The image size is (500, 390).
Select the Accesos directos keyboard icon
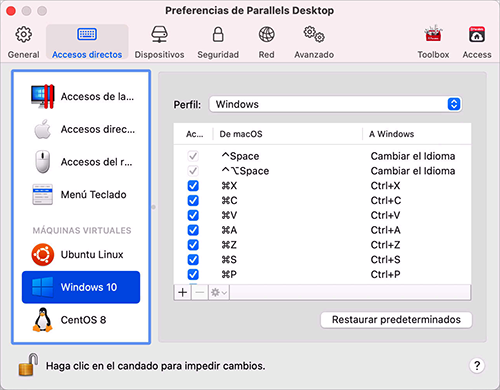(x=87, y=34)
